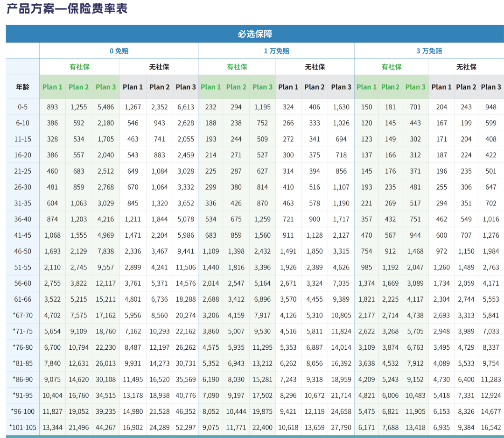Click cell value 40,776 in row *91-95
This screenshot has height=438, width=504.
click(186, 396)
